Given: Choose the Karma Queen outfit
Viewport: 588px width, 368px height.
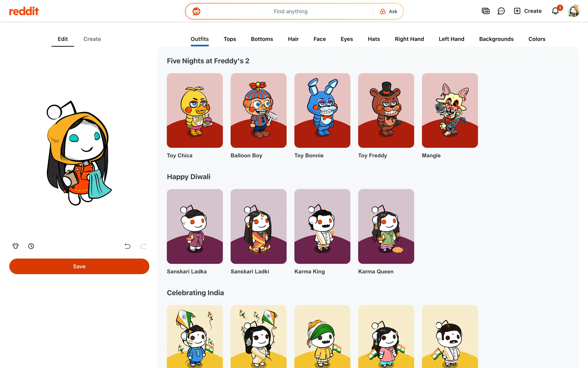Looking at the screenshot, I should coord(386,226).
